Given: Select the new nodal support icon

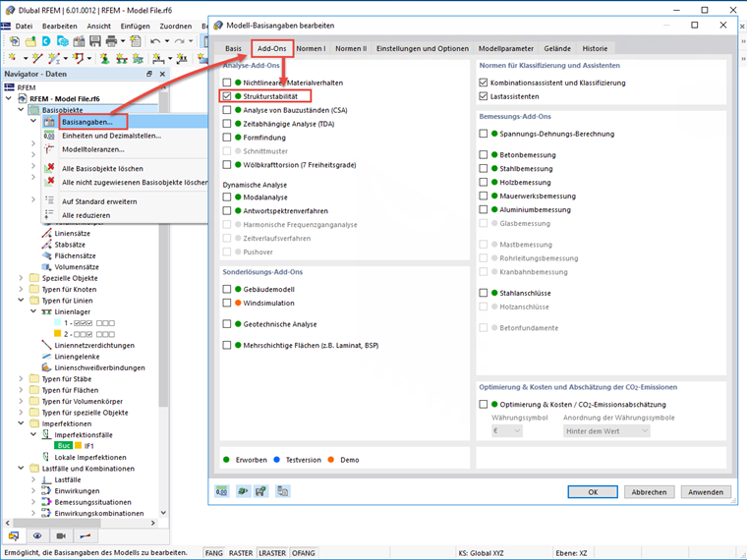Looking at the screenshot, I should (105, 59).
